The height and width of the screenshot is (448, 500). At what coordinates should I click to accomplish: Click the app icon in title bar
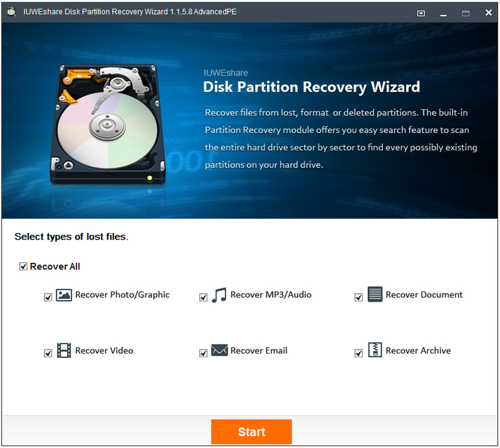(11, 12)
